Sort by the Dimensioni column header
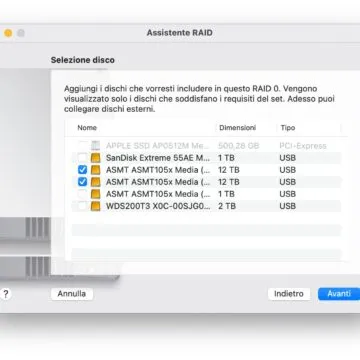The image size is (360, 360). (238, 128)
